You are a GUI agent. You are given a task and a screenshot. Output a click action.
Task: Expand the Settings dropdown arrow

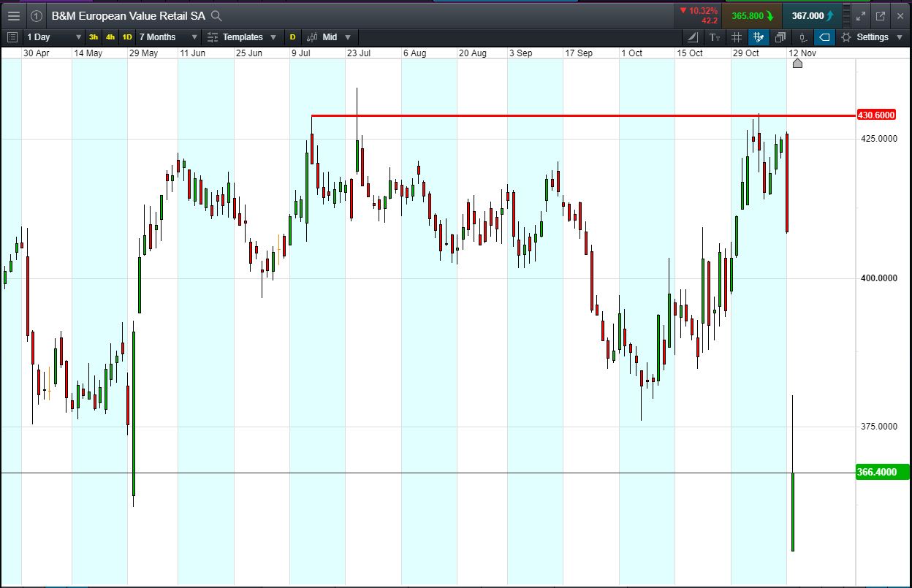tap(899, 37)
